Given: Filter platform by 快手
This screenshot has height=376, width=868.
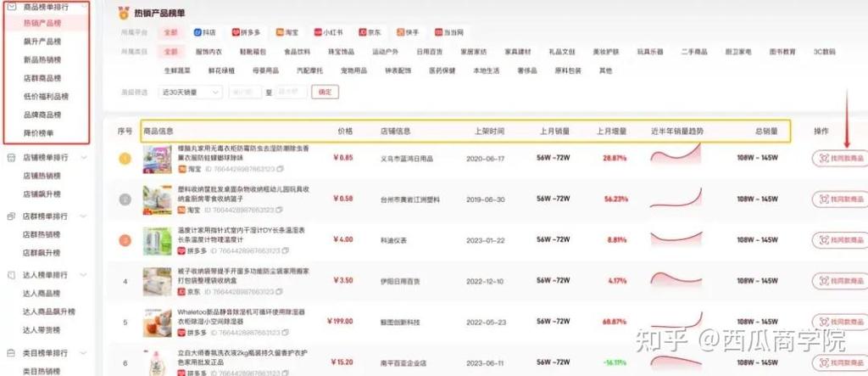Looking at the screenshot, I should click(x=408, y=33).
